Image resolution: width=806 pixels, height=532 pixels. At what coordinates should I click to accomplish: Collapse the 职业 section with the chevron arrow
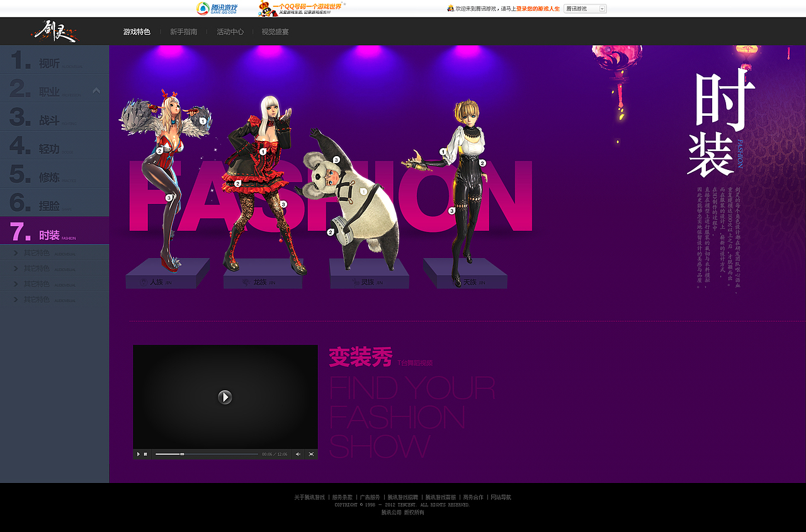point(96,91)
